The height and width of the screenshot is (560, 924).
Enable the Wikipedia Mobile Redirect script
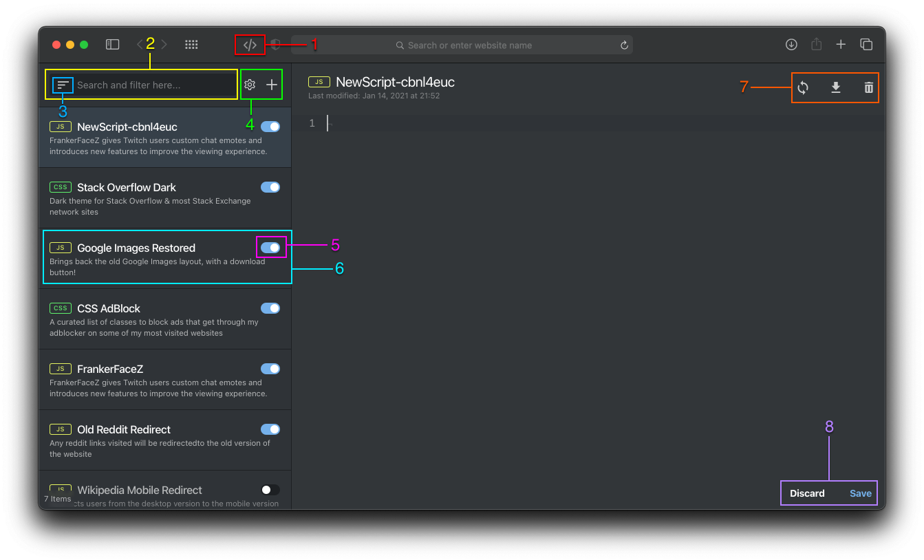[270, 489]
